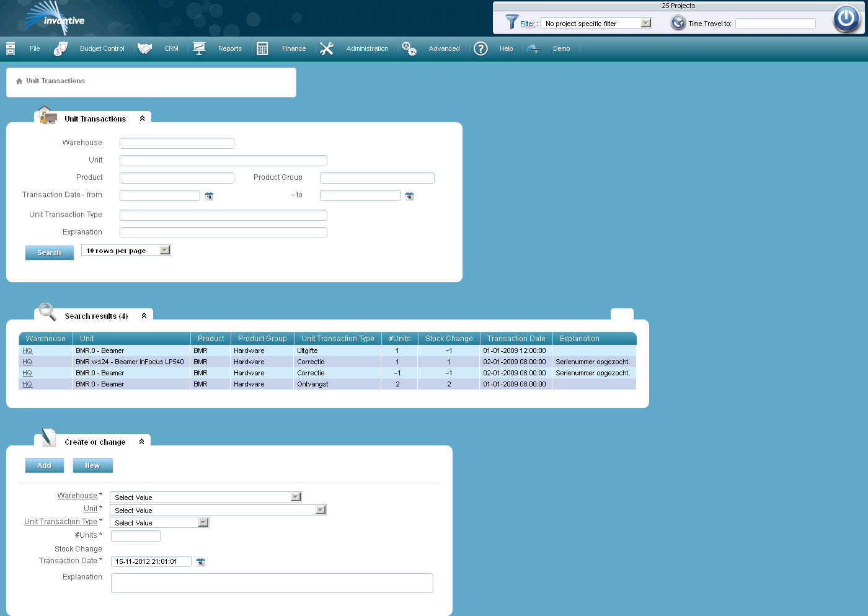Viewport: 868px width, 616px height.
Task: Click the CRM handshake icon
Action: coord(144,48)
